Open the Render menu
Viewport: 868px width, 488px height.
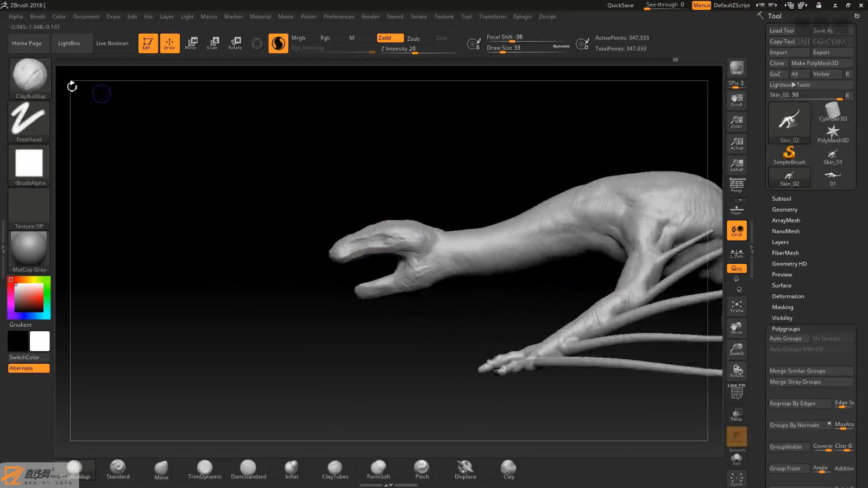tap(371, 16)
